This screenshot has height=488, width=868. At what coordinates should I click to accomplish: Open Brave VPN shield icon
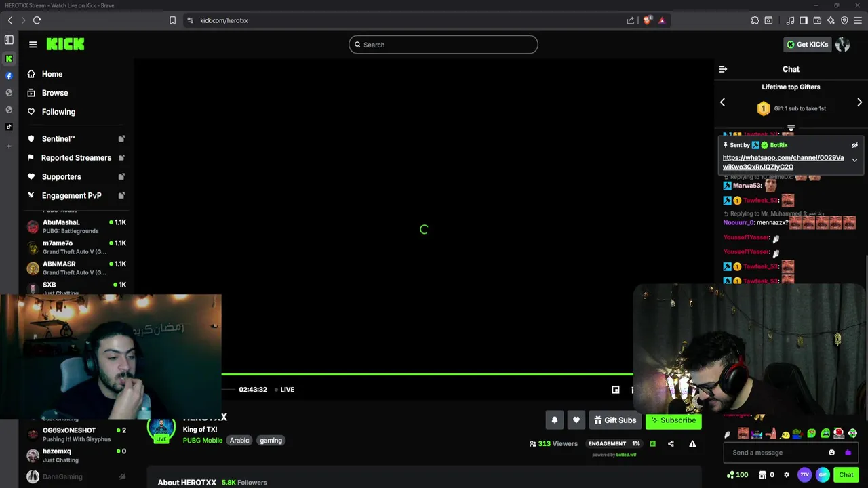844,20
